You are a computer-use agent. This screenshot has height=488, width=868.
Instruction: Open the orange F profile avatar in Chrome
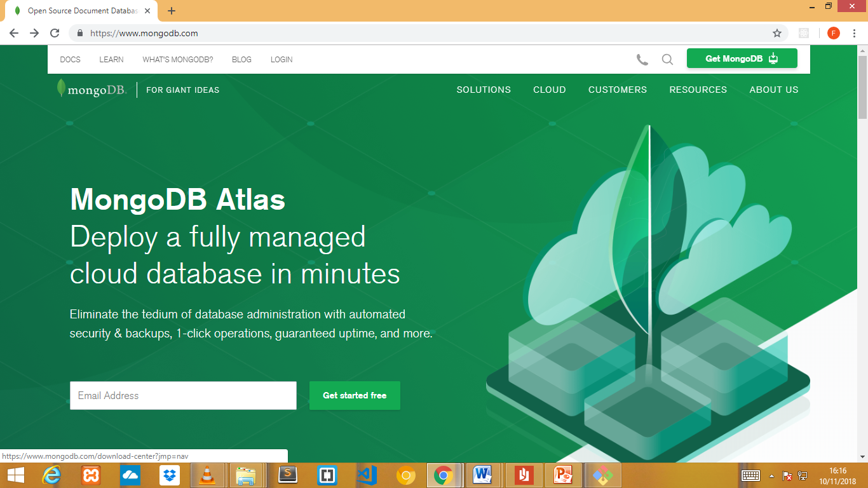point(833,32)
